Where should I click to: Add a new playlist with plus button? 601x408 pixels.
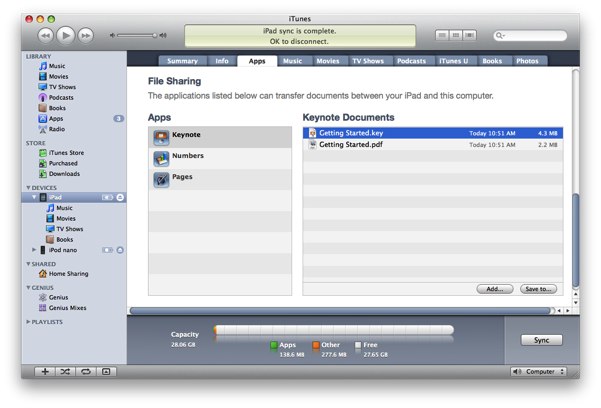click(45, 372)
